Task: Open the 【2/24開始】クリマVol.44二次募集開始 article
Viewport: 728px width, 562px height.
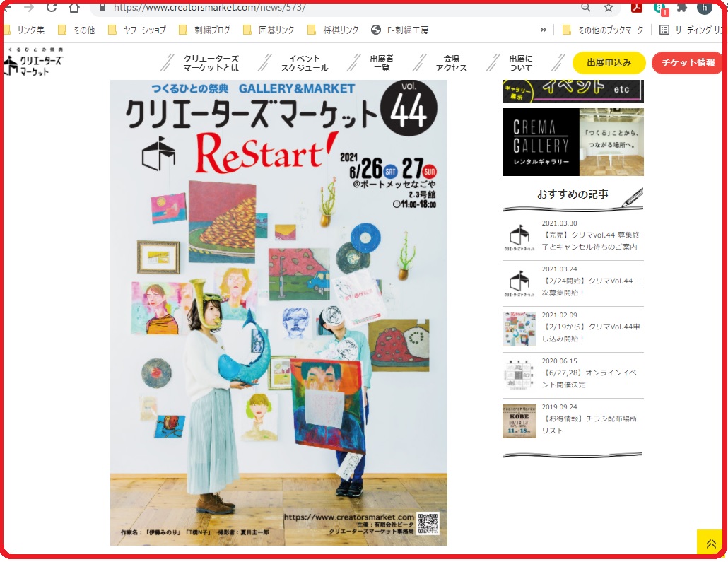Action: (x=591, y=287)
